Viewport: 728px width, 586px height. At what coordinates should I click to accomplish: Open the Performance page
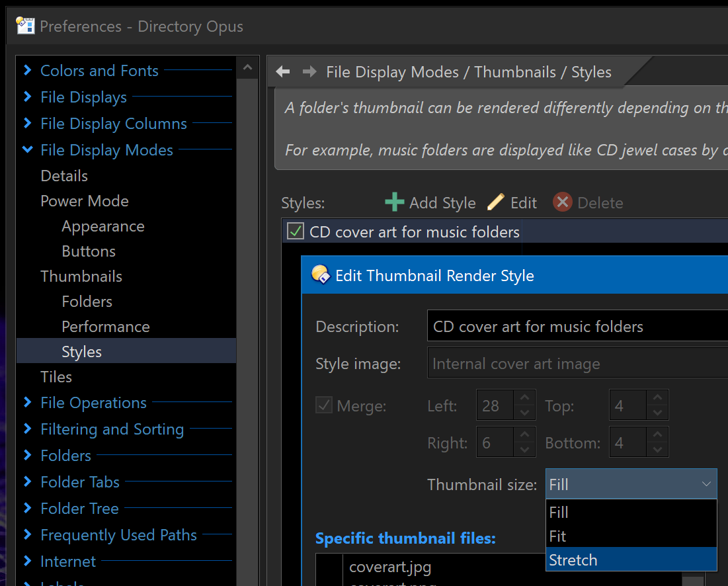pos(105,327)
